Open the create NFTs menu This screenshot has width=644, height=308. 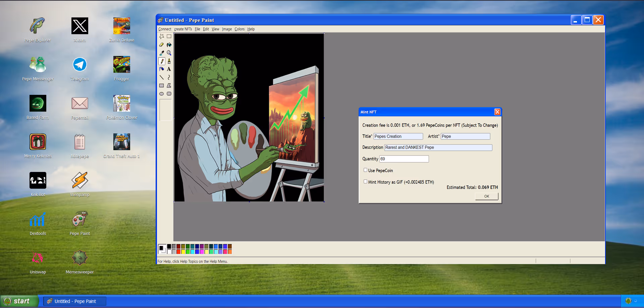click(x=183, y=29)
